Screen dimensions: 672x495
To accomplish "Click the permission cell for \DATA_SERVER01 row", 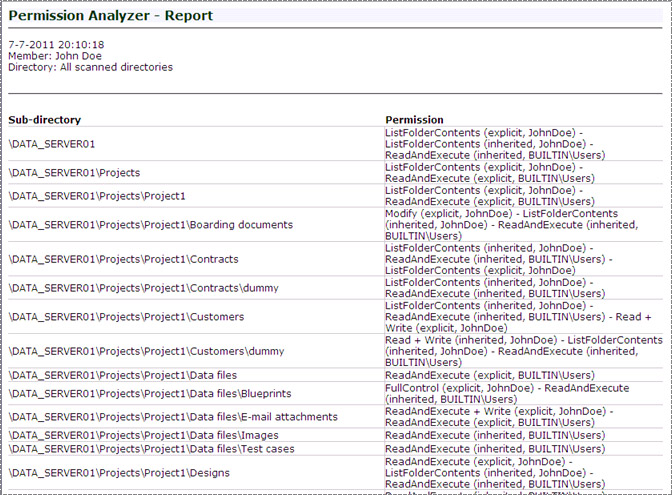I will coord(524,144).
